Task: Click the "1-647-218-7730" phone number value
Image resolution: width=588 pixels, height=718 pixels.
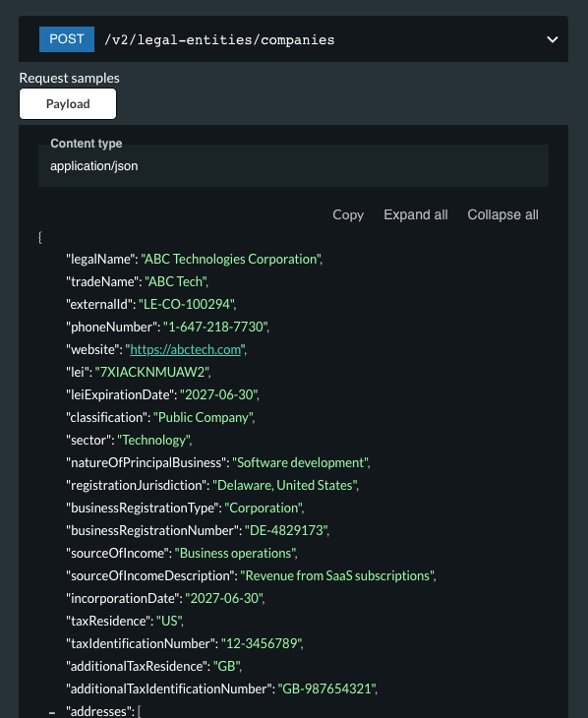Action: [215, 327]
